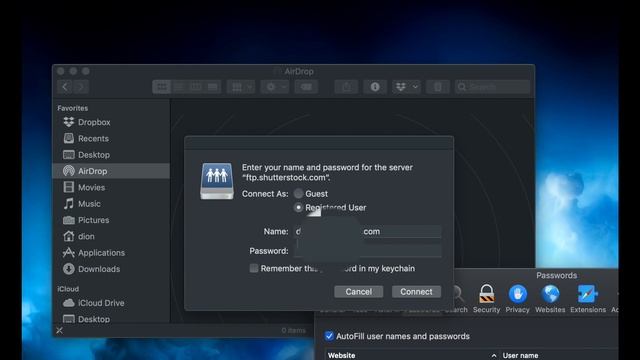The image size is (640, 360).
Task: Open Movies folder in sidebar
Action: click(x=84, y=187)
